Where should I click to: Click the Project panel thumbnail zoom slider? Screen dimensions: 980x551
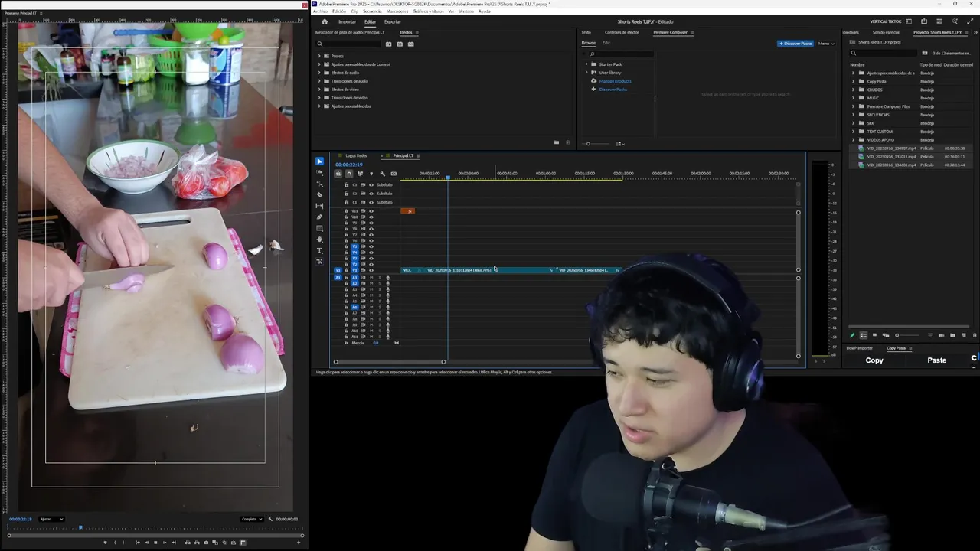tap(907, 335)
